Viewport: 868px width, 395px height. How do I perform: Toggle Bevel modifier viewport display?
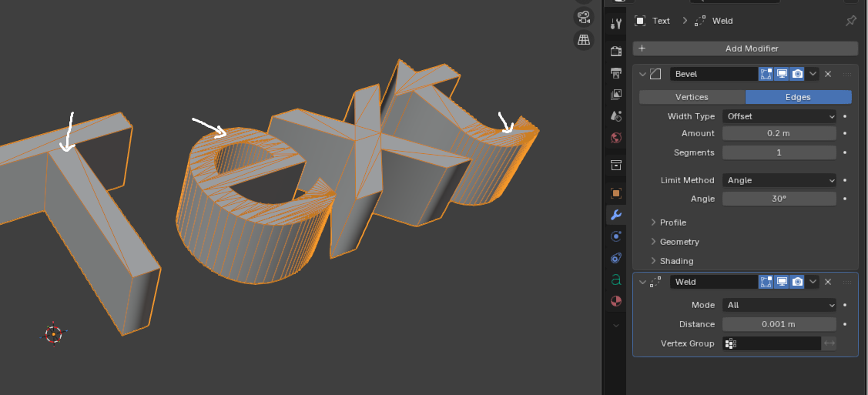click(x=782, y=74)
